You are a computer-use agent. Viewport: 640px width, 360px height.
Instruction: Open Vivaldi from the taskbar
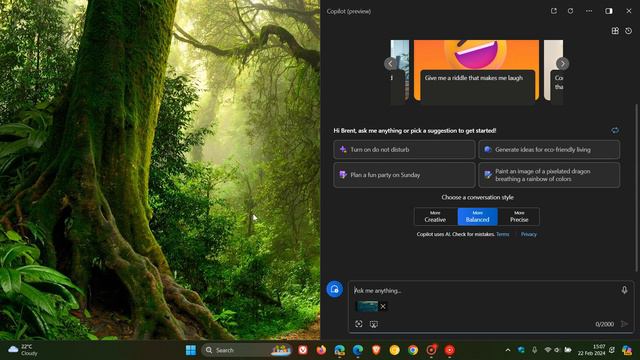pos(303,350)
